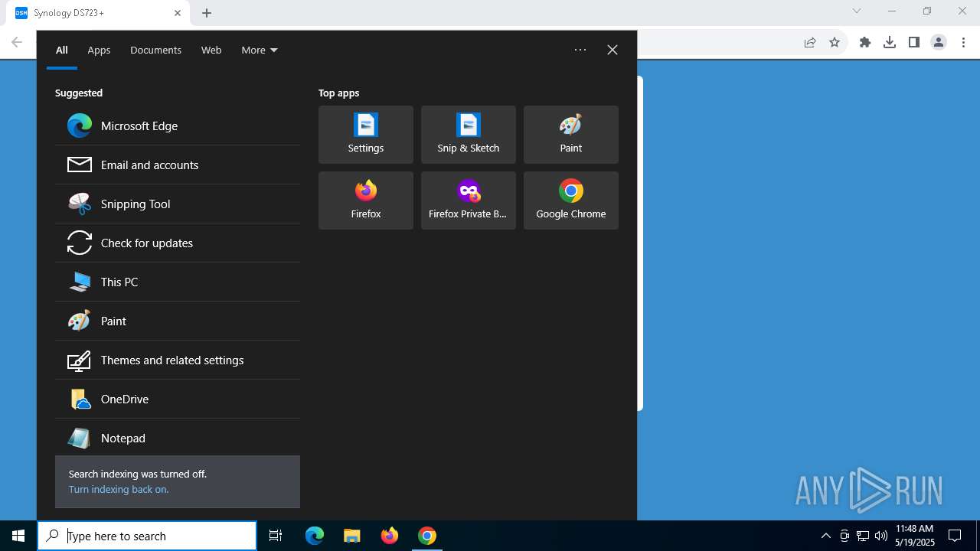Screen dimensions: 980x551
Task: Switch to the Apps search tab
Action: (99, 50)
